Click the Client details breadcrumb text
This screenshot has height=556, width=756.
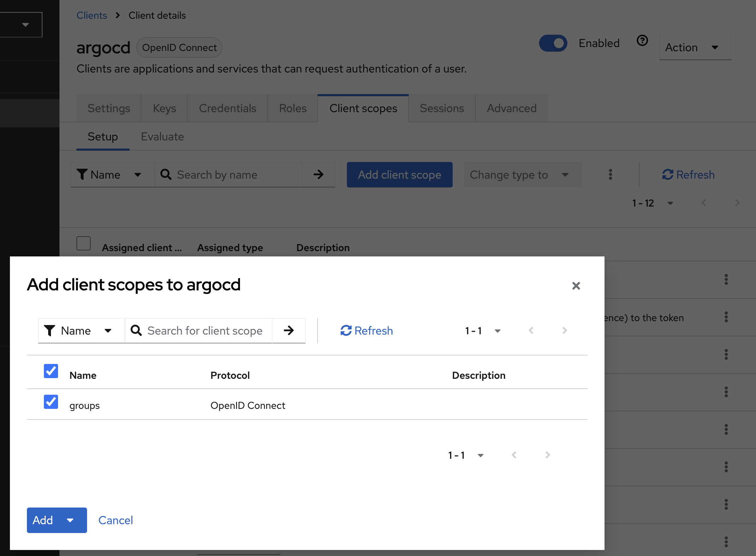click(x=157, y=16)
